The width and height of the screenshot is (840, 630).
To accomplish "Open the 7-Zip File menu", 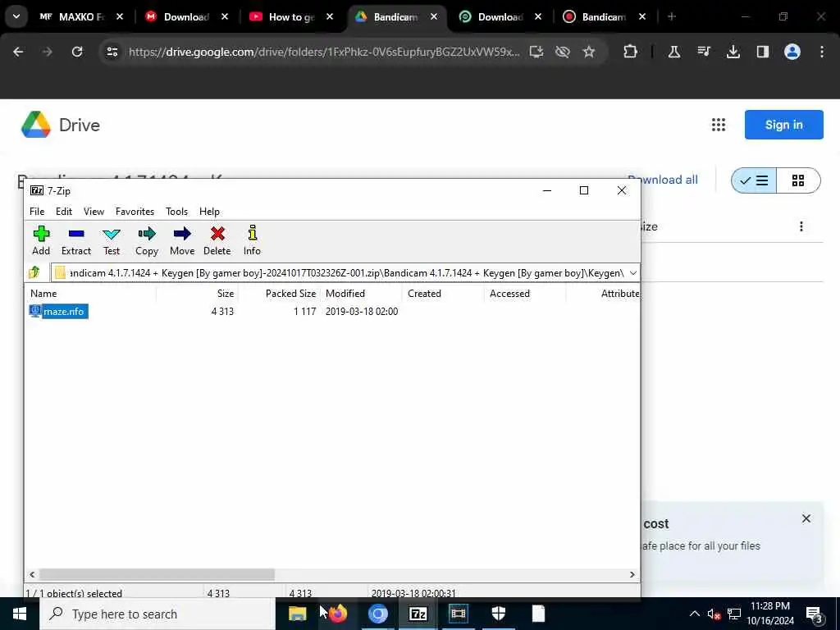I will pyautogui.click(x=37, y=212).
